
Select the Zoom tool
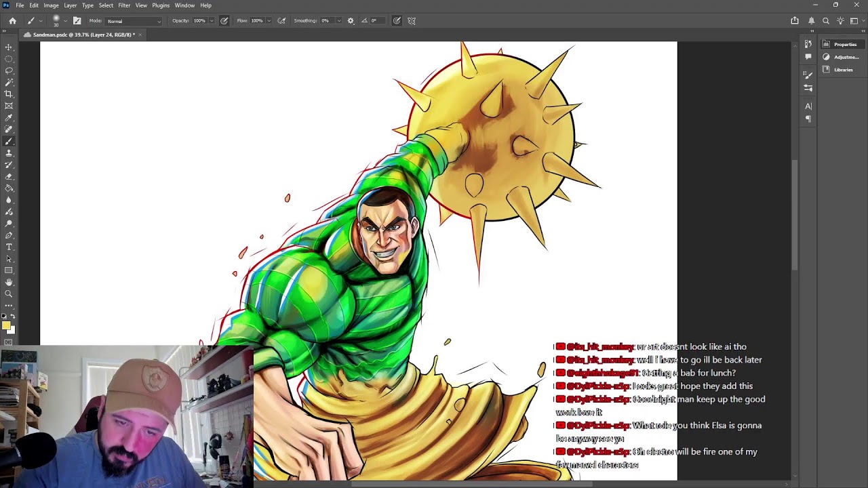click(x=9, y=293)
